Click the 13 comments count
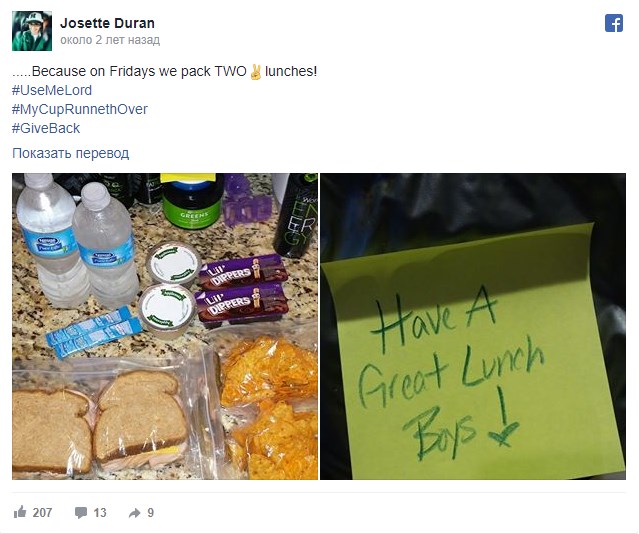Viewport: 639px width, 534px height. (x=100, y=512)
